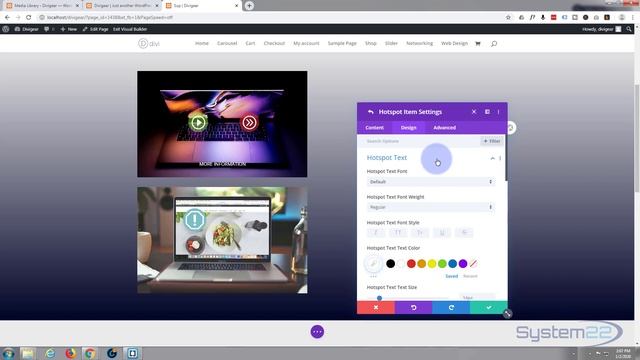The width and height of the screenshot is (640, 360).
Task: Show Saved color palette
Action: point(451,276)
